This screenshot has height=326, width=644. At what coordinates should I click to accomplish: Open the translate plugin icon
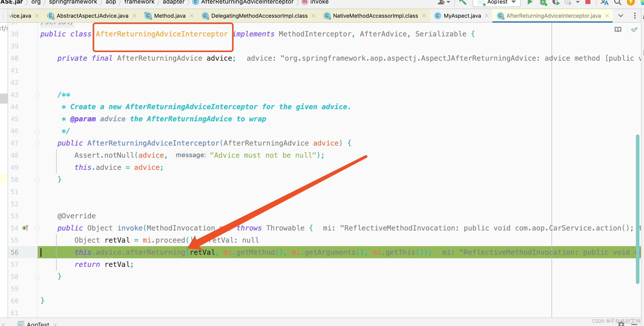pyautogui.click(x=604, y=3)
